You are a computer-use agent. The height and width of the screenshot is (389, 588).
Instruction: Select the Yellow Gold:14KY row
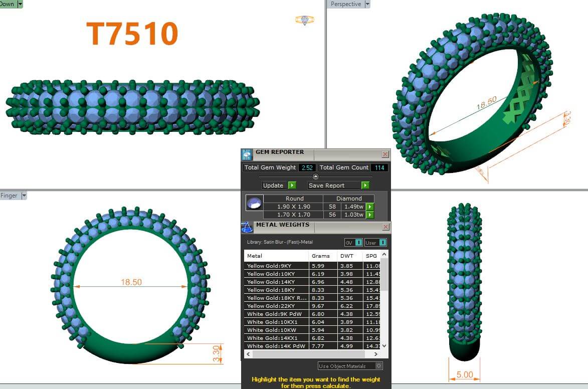(x=312, y=282)
